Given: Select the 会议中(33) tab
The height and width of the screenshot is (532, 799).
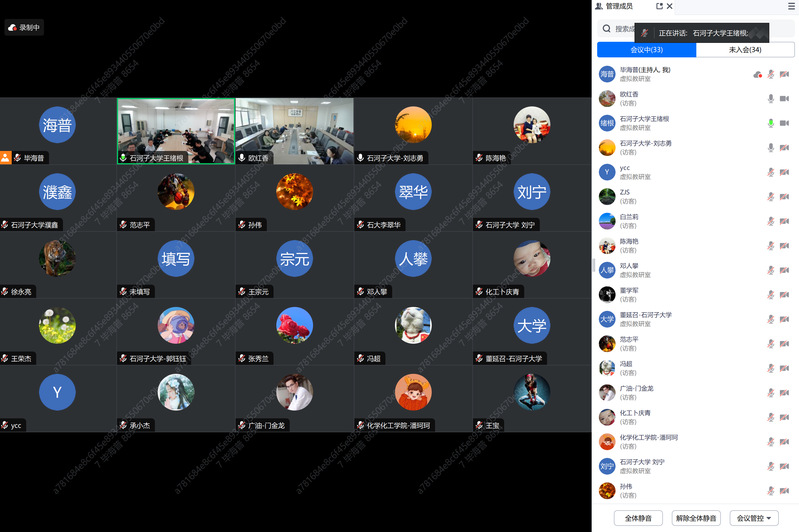Looking at the screenshot, I should pyautogui.click(x=646, y=50).
